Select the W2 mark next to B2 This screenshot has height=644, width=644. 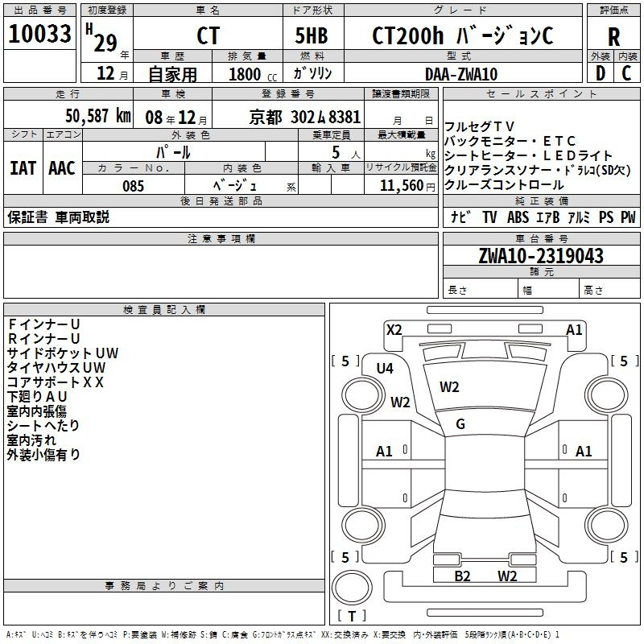pyautogui.click(x=507, y=576)
